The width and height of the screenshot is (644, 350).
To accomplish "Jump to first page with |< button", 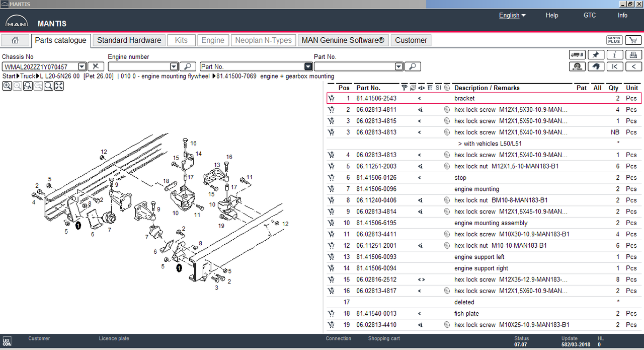I will (615, 66).
